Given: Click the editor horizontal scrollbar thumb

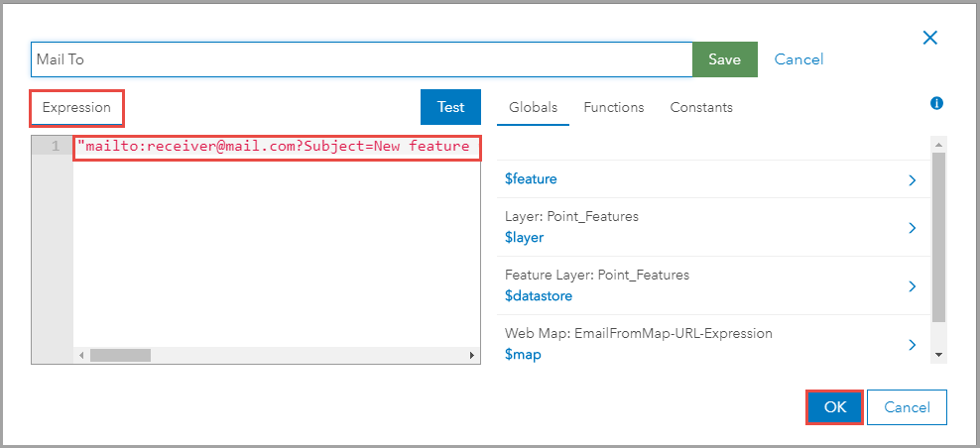Looking at the screenshot, I should tap(120, 355).
